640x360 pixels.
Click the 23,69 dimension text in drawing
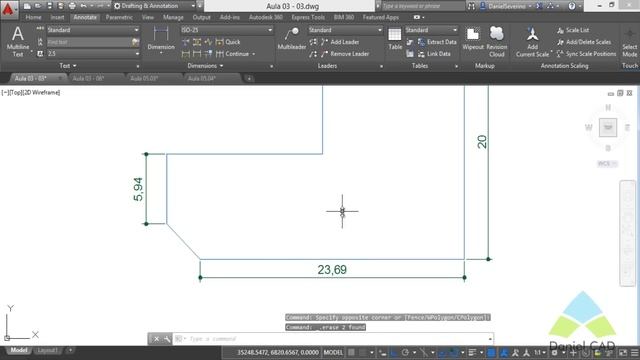[x=332, y=270]
